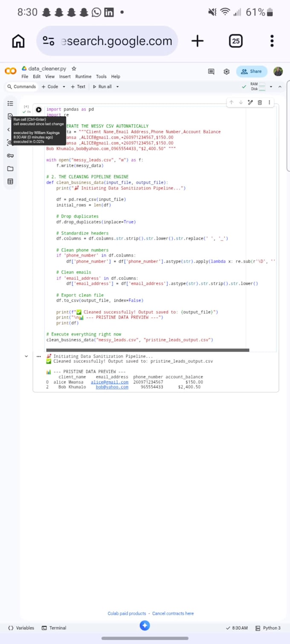Open the alice@gmail.com link in output
290x644 pixels.
110,382
